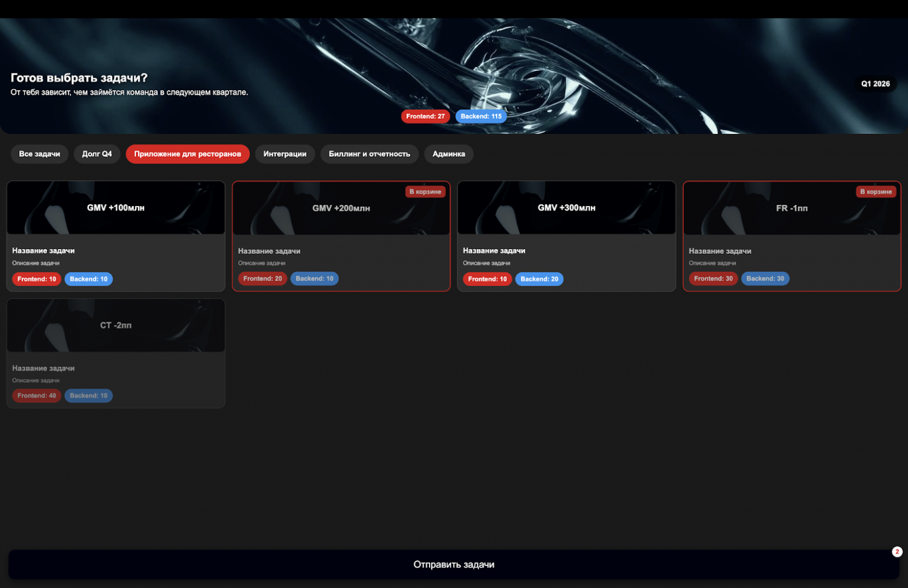Open the "Админка" category tab

448,154
